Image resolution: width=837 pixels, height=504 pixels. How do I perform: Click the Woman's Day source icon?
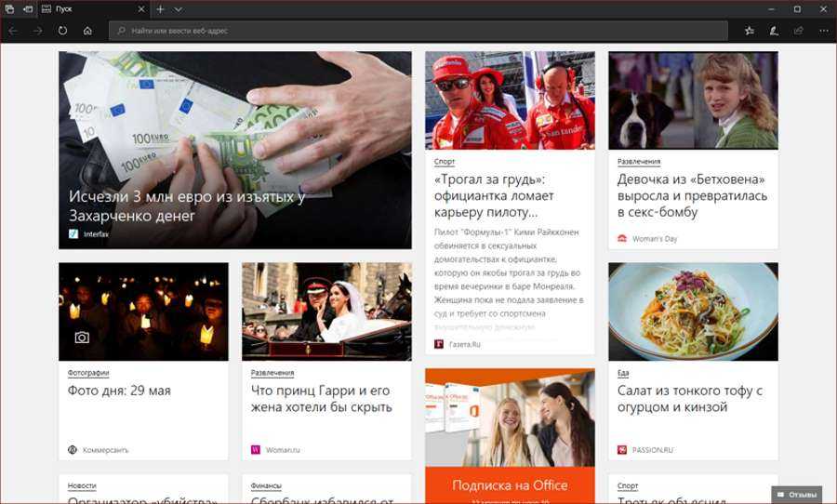click(622, 239)
